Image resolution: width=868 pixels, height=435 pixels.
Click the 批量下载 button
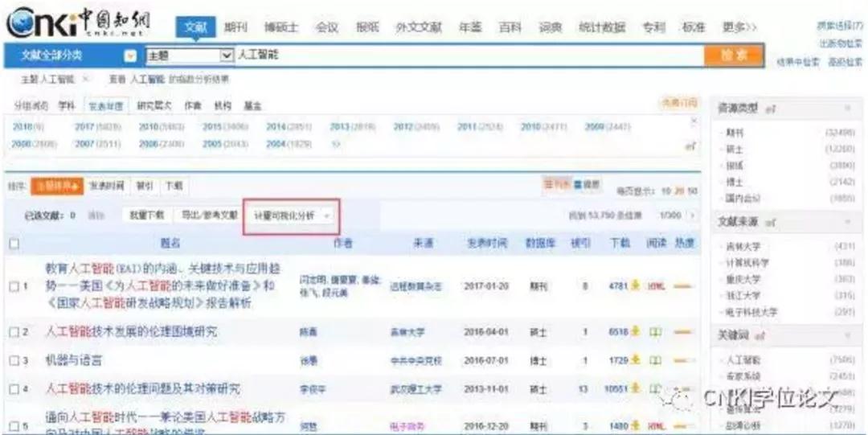[x=147, y=215]
